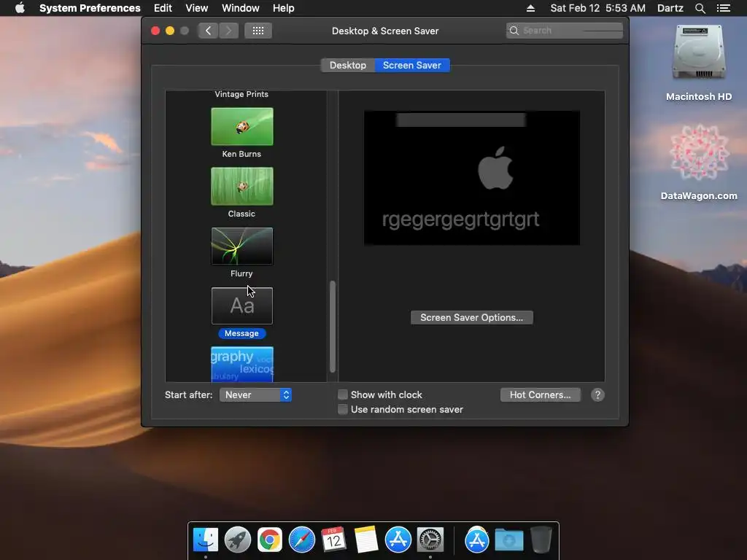Screen dimensions: 747x560
Task: Select the Flurry screen saver thumbnail
Action: (242, 246)
